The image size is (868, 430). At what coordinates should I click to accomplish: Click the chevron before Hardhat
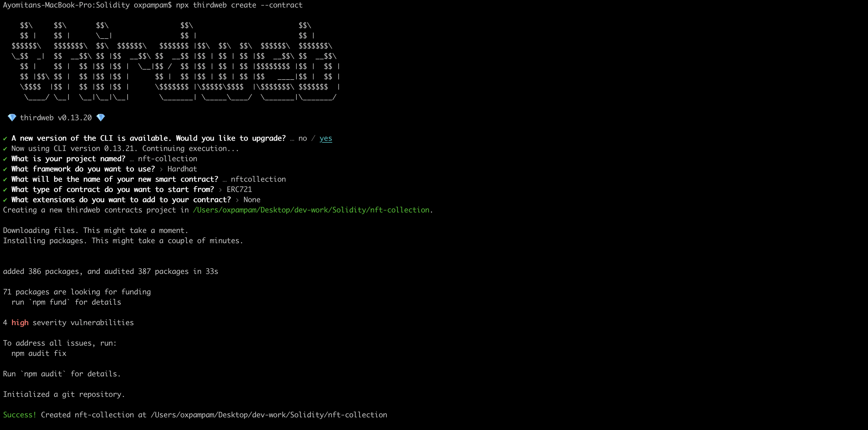[161, 169]
